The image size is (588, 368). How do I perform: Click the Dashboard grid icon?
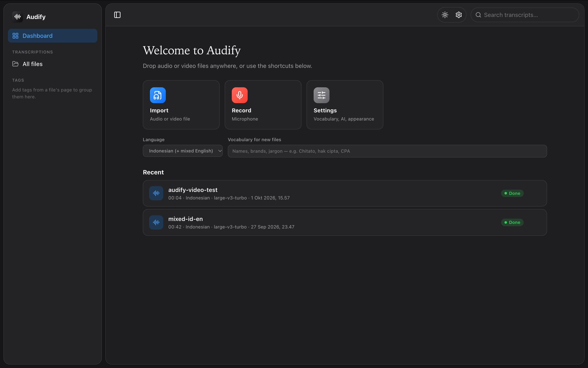[x=15, y=36]
